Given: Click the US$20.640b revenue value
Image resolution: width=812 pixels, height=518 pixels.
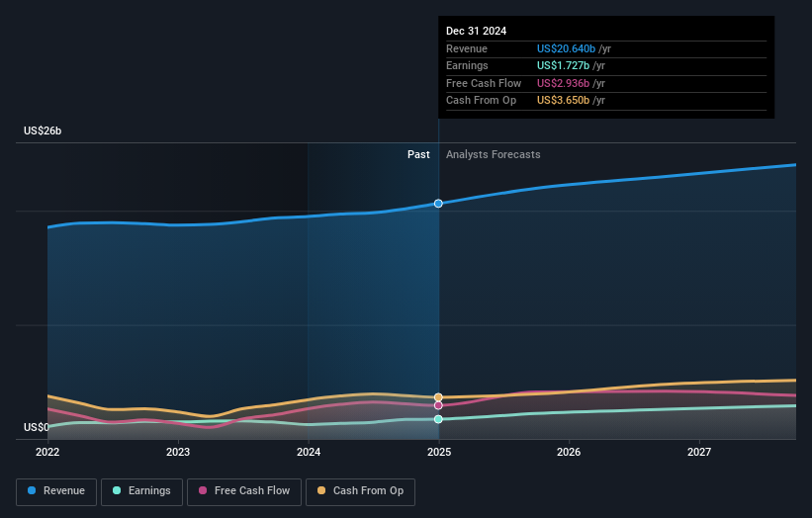Looking at the screenshot, I should click(566, 48).
